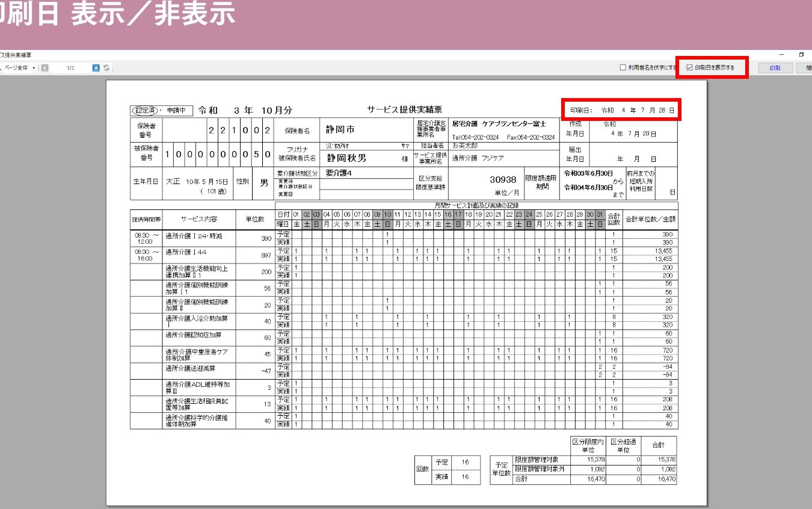Click the 合計単位数/金額 column header
Image resolution: width=812 pixels, height=509 pixels.
point(650,220)
